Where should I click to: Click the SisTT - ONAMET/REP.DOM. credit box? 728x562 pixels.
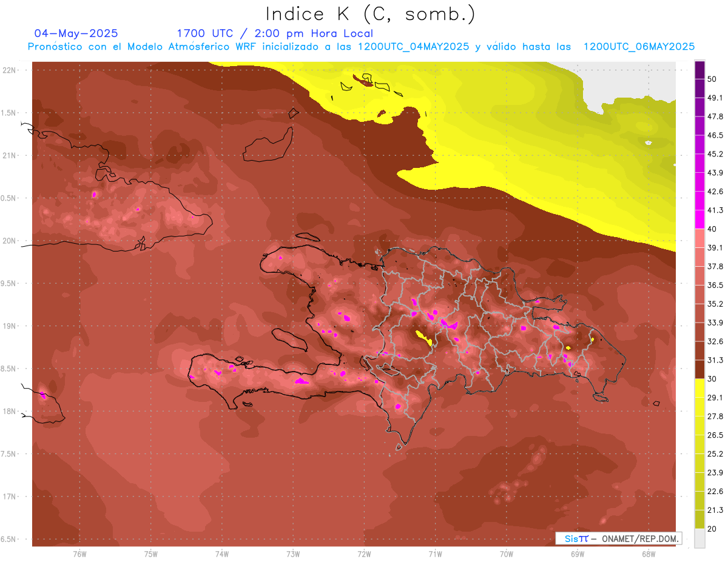coord(618,538)
